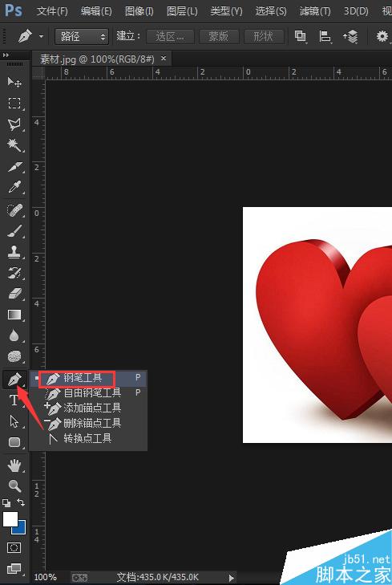Click the 文档:435.0K/435.0K status text
The width and height of the screenshot is (392, 585).
(x=158, y=577)
